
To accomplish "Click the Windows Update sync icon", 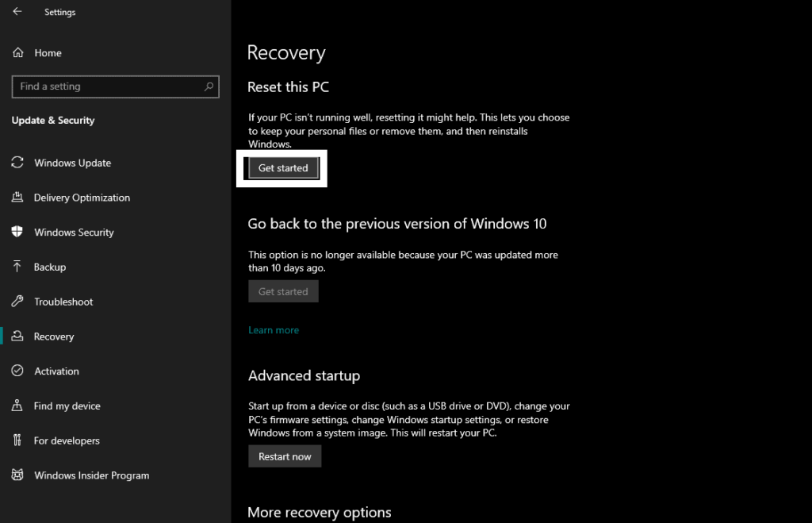I will pyautogui.click(x=17, y=162).
